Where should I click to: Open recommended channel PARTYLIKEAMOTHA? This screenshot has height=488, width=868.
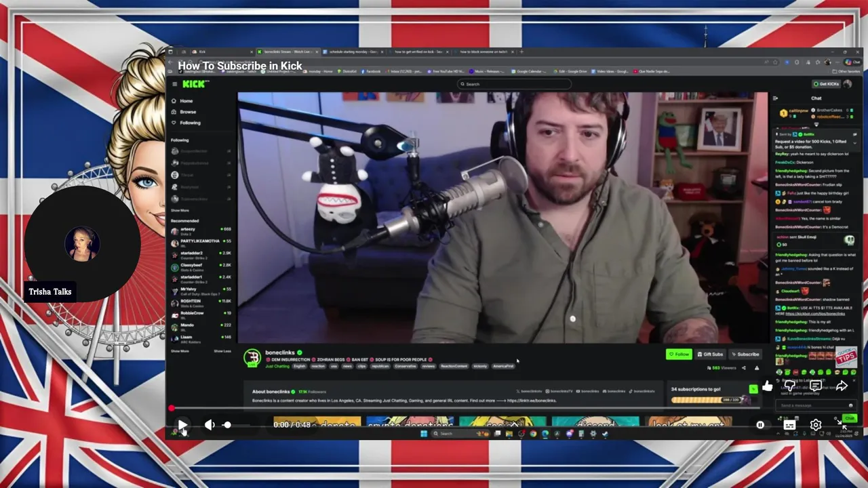(201, 242)
